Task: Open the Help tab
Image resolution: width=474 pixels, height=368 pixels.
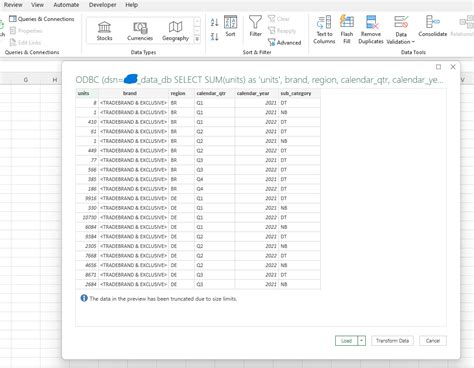Action: 132,5
